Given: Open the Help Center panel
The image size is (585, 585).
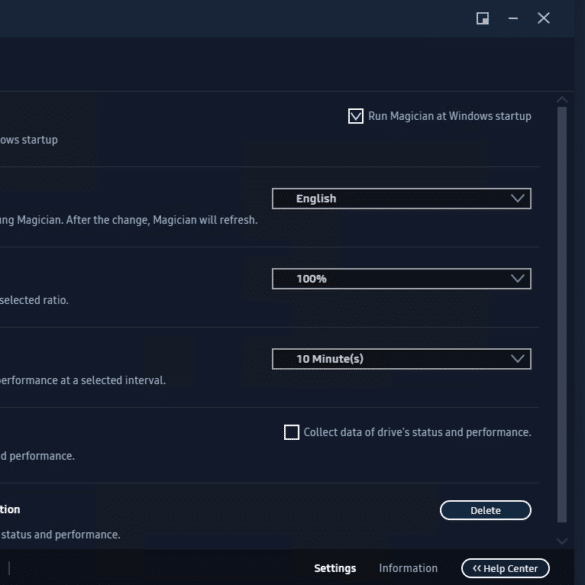Looking at the screenshot, I should [505, 568].
